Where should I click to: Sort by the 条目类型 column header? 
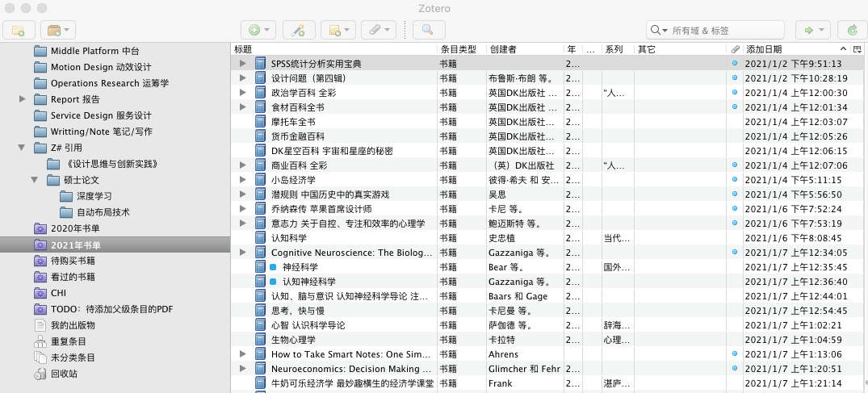[x=462, y=49]
